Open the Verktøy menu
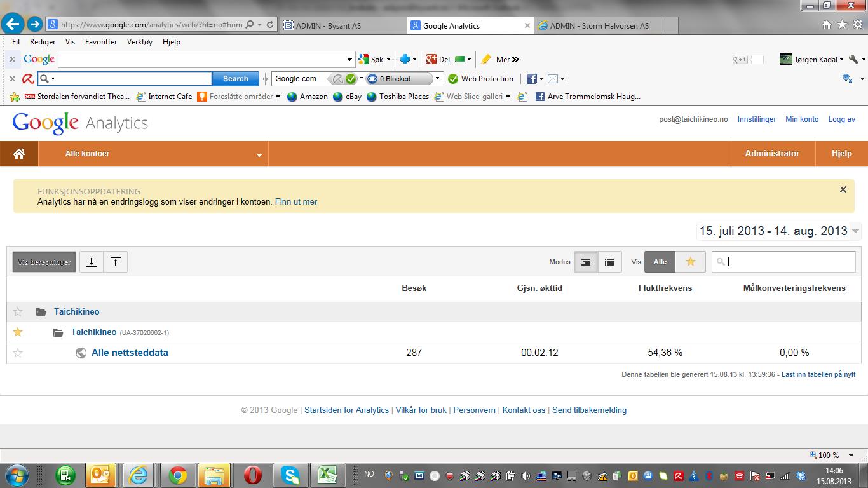The image size is (868, 488). [x=140, y=42]
